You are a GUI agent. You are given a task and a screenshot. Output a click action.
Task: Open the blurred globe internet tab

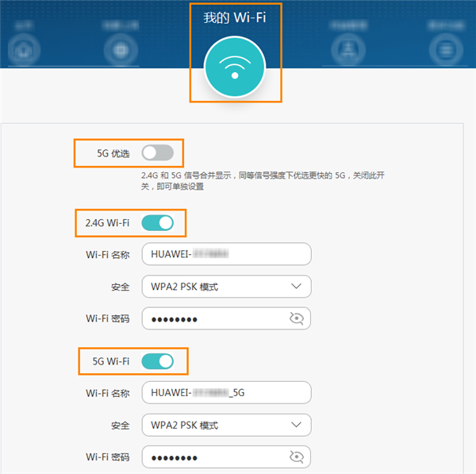click(121, 50)
